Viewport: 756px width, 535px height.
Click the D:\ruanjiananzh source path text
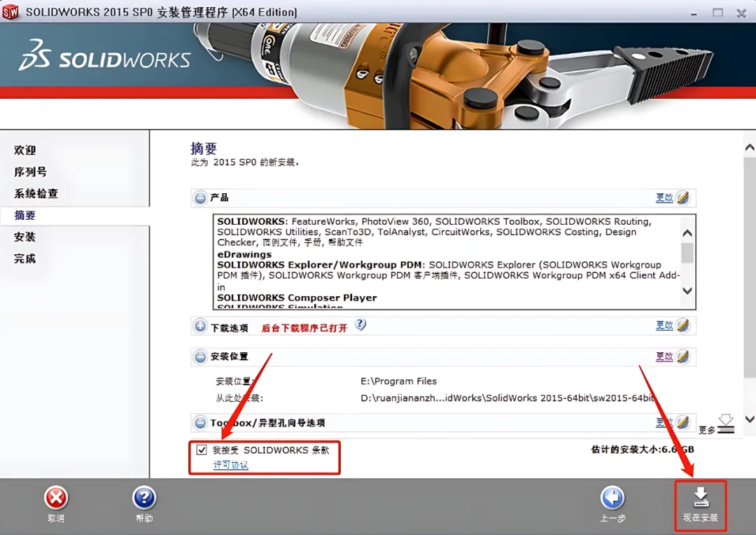(507, 398)
